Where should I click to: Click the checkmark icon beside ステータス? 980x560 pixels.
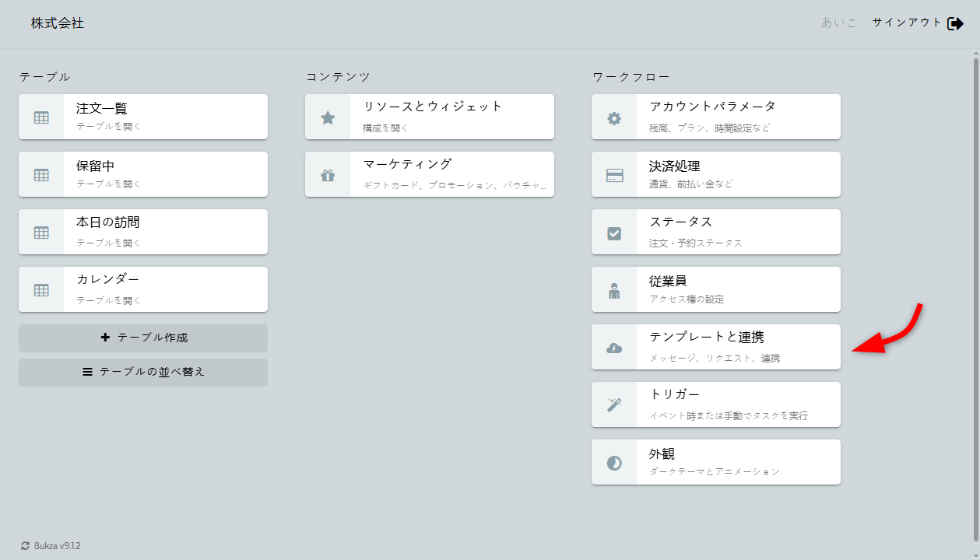pyautogui.click(x=614, y=233)
